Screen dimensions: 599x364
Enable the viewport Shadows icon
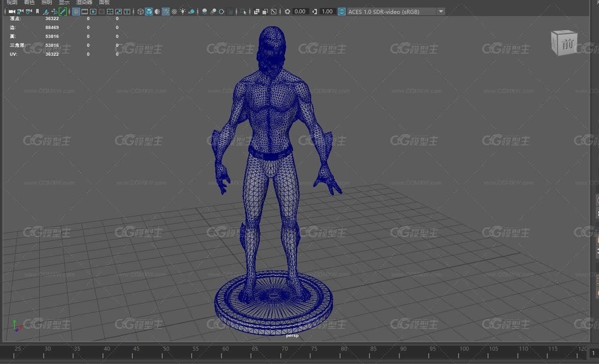tap(192, 12)
